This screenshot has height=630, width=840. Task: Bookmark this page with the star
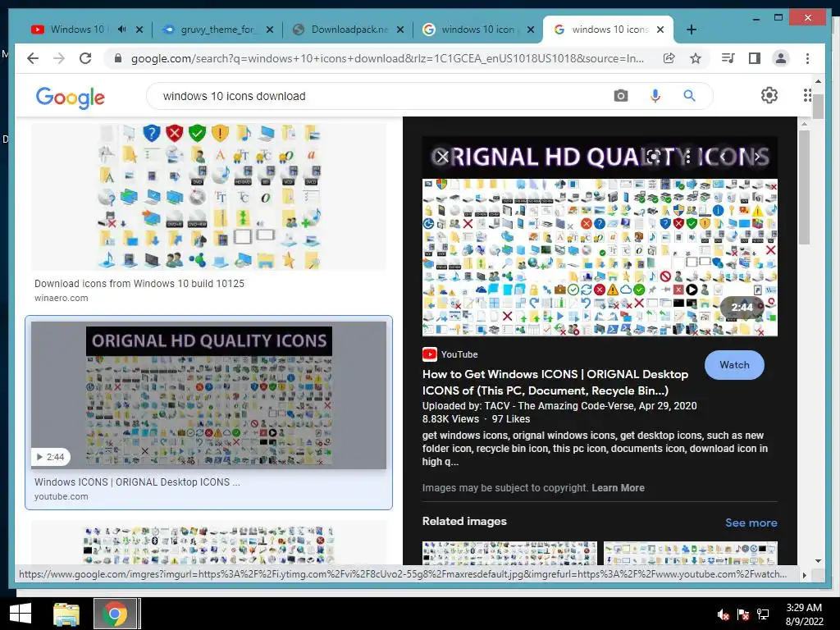pos(696,58)
